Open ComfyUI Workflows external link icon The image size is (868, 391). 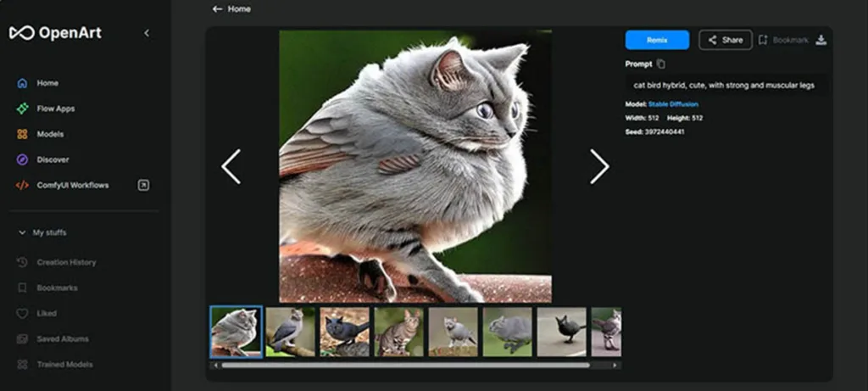coord(143,185)
